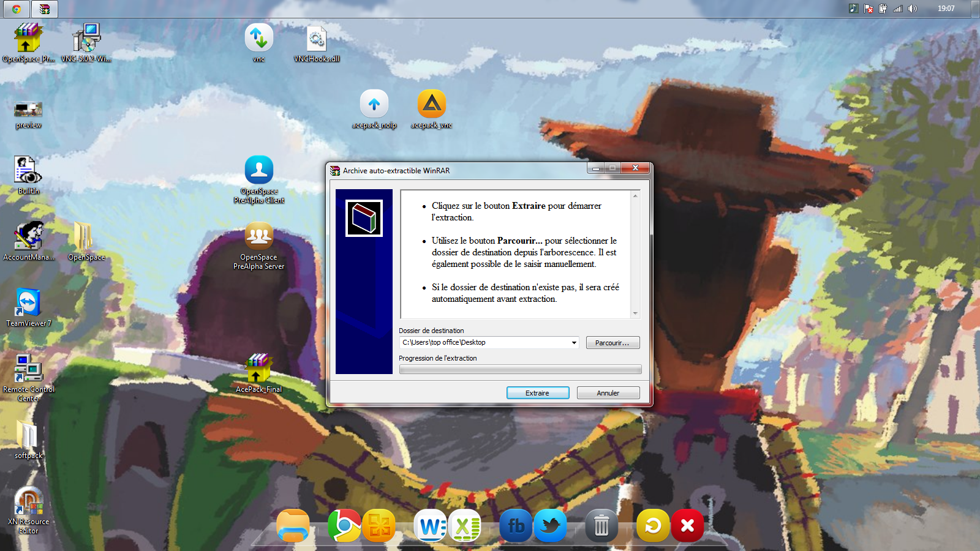Launch Chrome from the dock
Viewport: 980px width, 551px height.
click(x=344, y=526)
